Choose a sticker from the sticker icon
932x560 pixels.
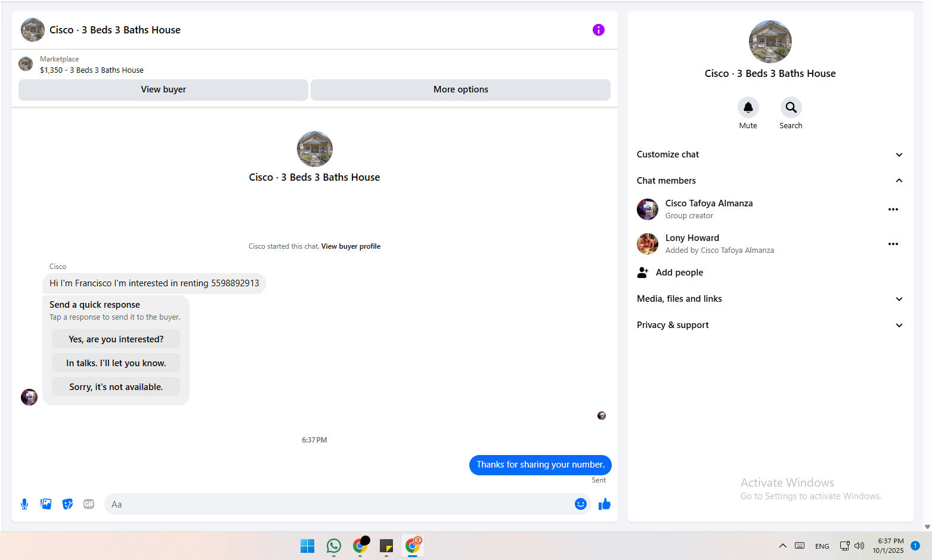67,504
